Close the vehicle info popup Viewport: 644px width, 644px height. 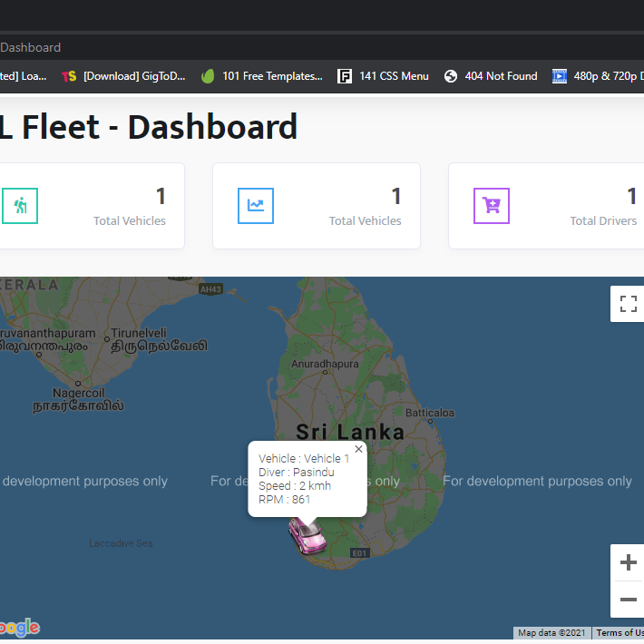point(358,449)
